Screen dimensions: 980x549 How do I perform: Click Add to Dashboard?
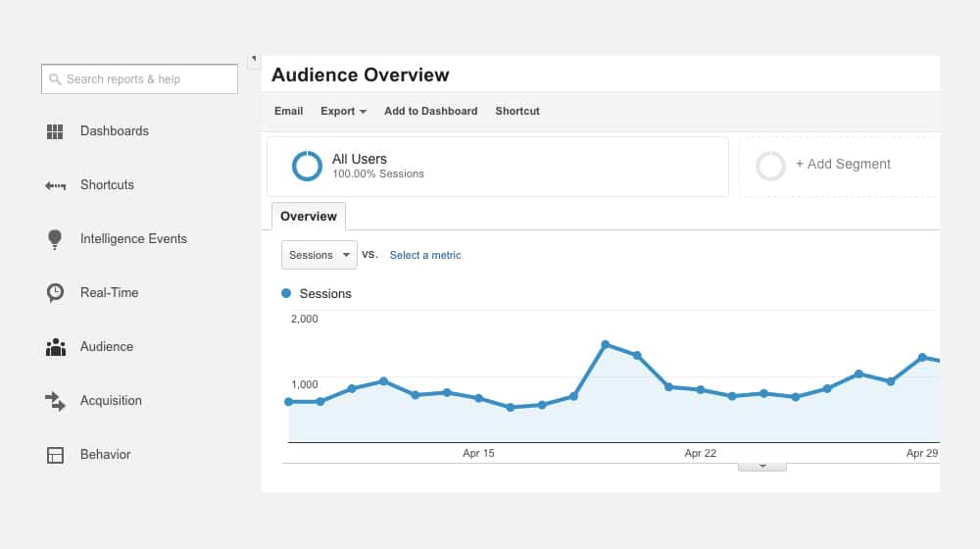pyautogui.click(x=430, y=112)
